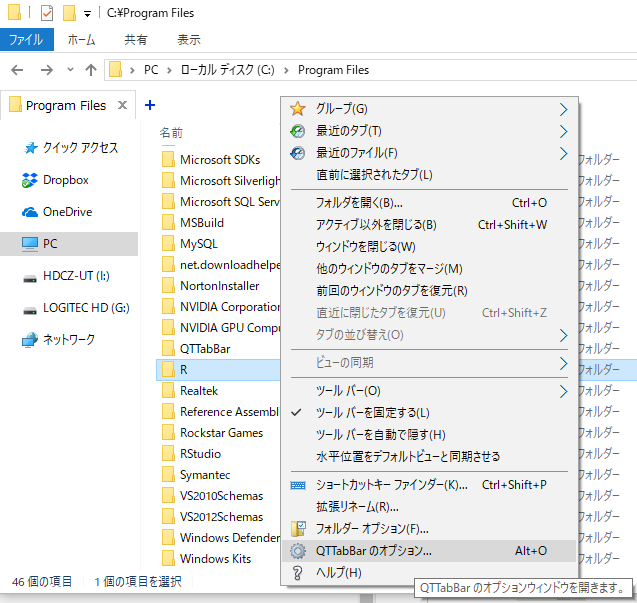Click folder icon in the address bar
637x603 pixels.
pos(115,69)
